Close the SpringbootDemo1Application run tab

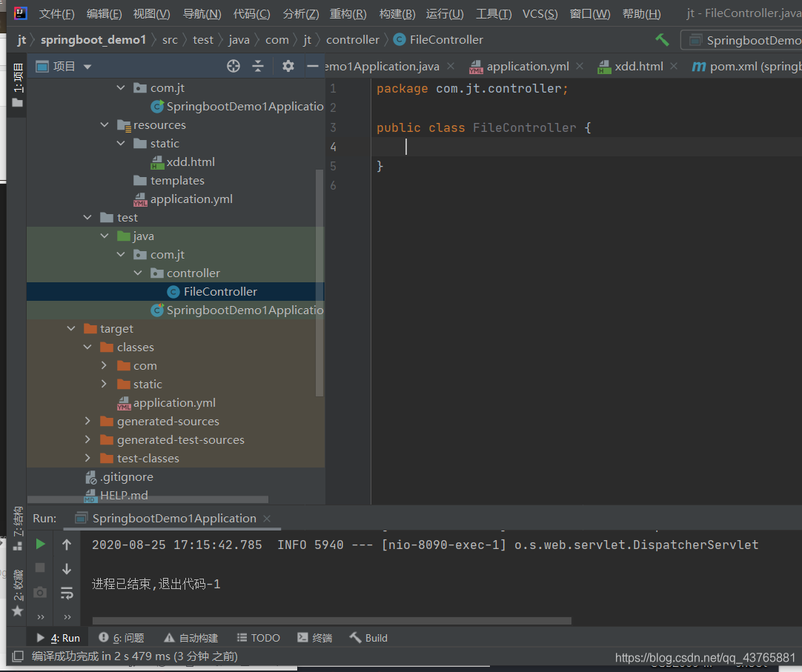[x=267, y=519]
